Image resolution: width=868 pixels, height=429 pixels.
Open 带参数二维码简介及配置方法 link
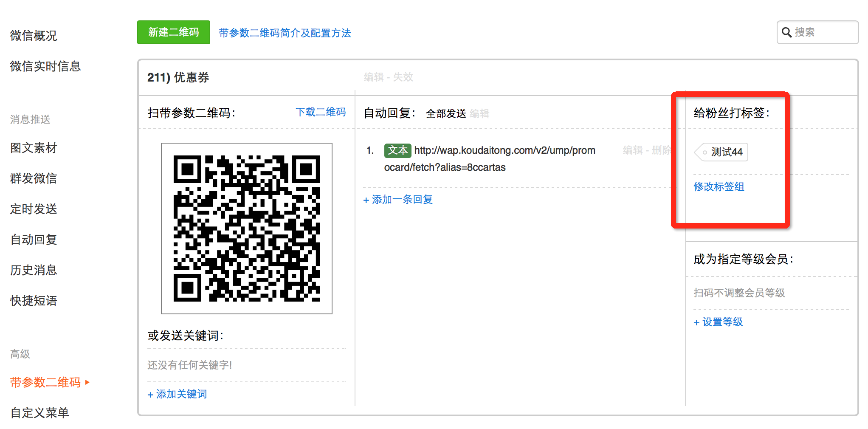point(285,33)
